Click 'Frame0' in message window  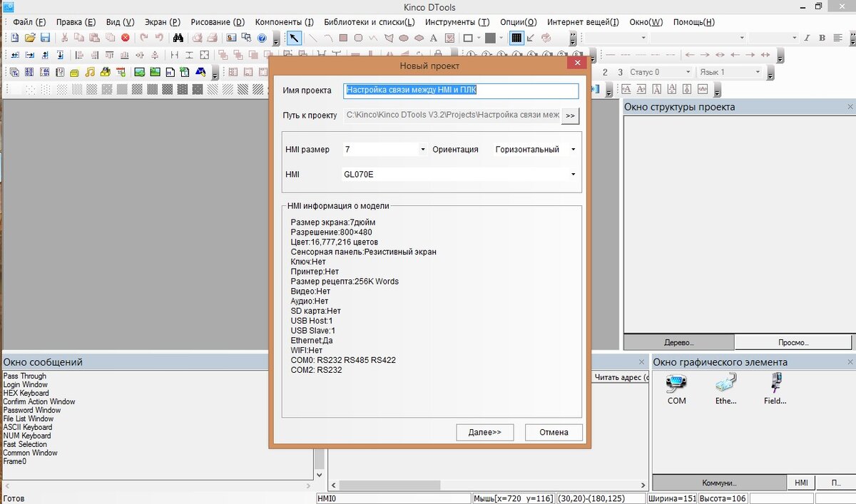click(14, 461)
